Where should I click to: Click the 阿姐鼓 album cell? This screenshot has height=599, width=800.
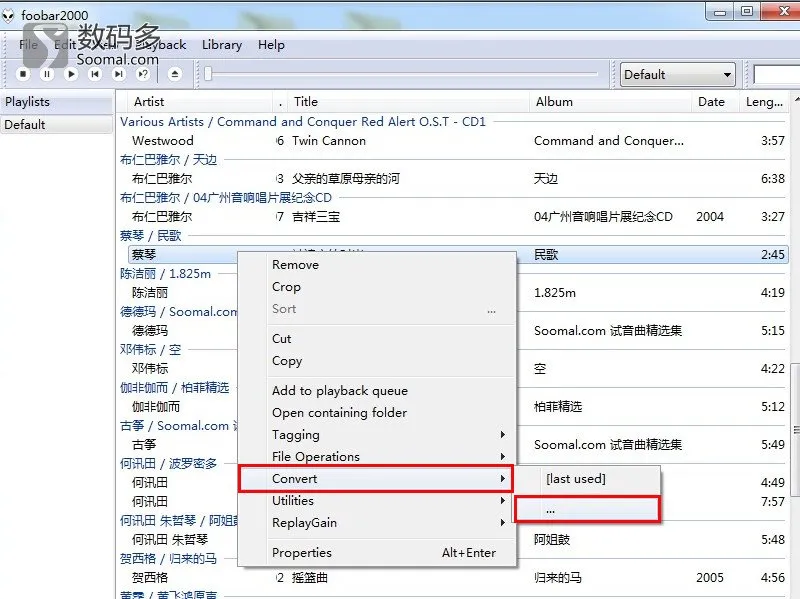pos(552,539)
